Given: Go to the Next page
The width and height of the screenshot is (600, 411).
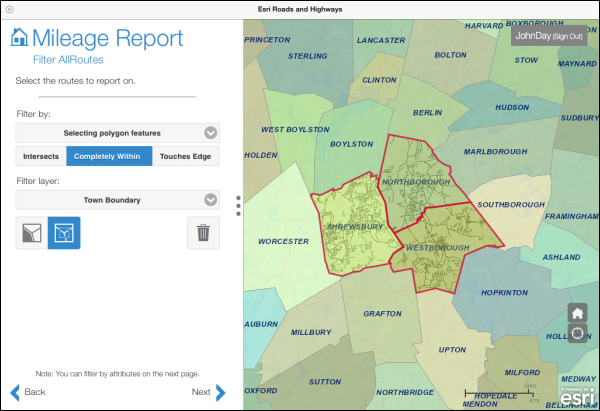Looking at the screenshot, I should coord(208,392).
